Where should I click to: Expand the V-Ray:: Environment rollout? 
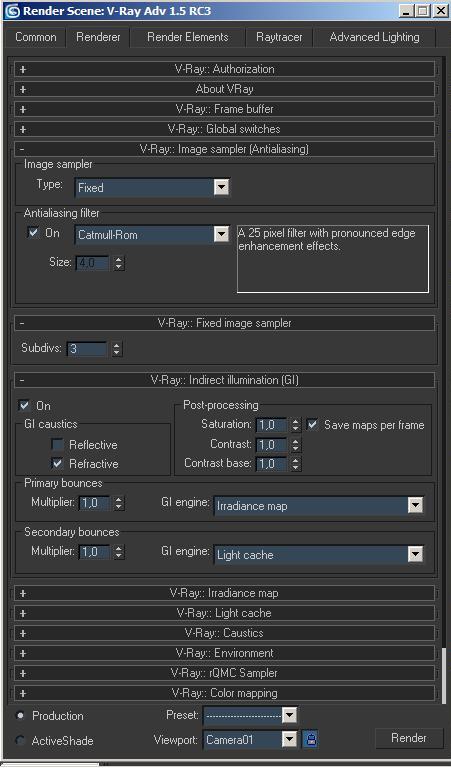[224, 653]
